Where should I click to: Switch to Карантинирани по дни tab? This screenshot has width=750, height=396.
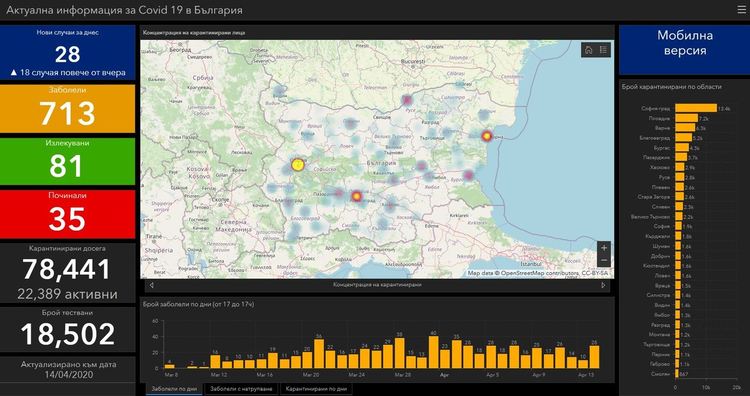tap(316, 389)
